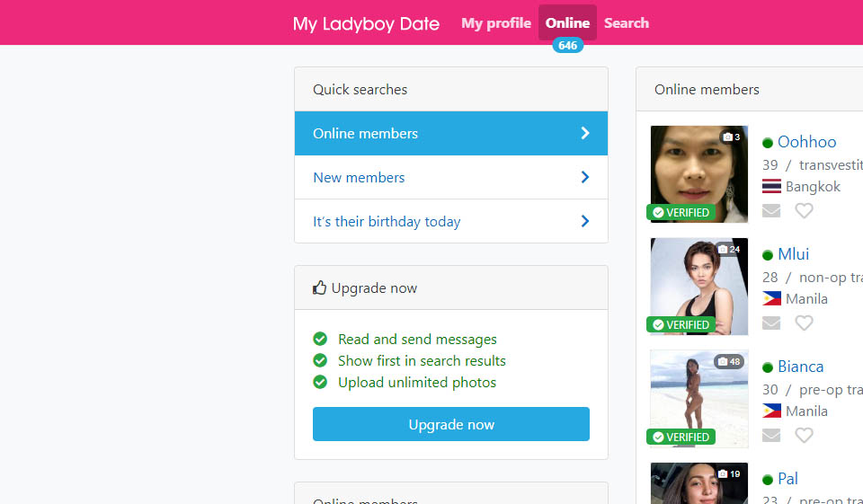Click the My Ladyboy Date site logo
Viewport: 863px width, 504px height.
pos(366,24)
